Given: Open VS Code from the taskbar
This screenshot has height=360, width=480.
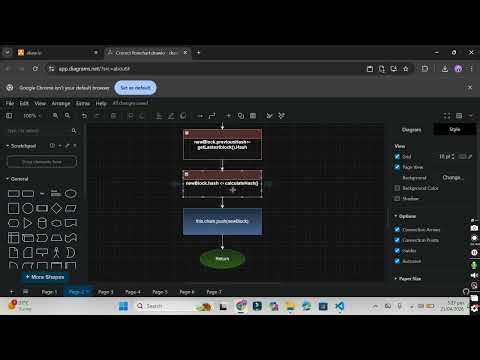Looking at the screenshot, I should click(x=339, y=306).
